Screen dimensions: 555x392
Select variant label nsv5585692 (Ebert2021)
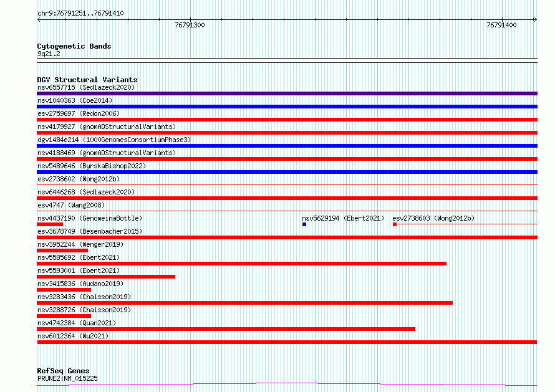click(79, 257)
